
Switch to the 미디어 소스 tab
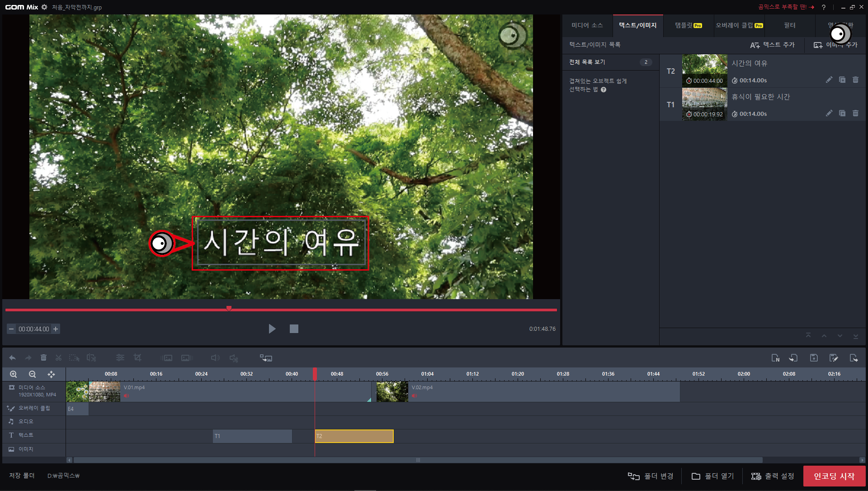click(587, 25)
